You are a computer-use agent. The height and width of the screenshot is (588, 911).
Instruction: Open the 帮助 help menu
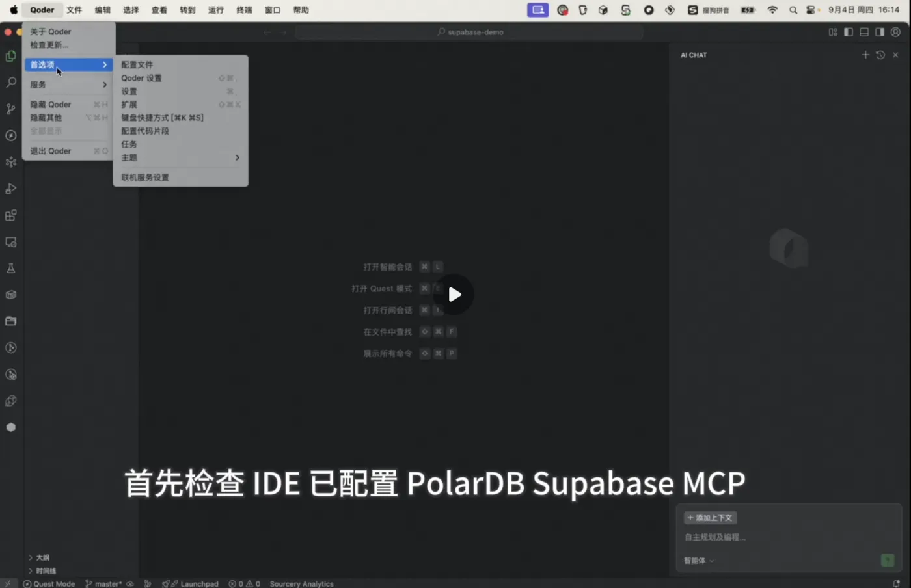point(301,10)
